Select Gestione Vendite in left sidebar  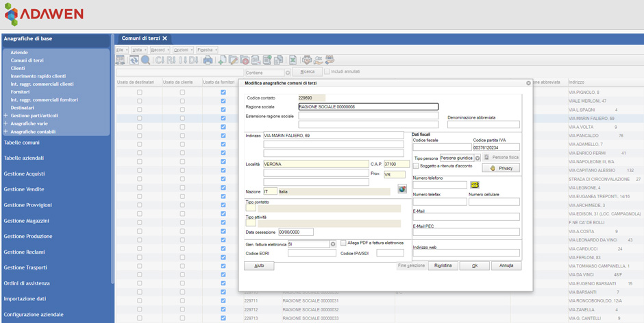point(24,189)
